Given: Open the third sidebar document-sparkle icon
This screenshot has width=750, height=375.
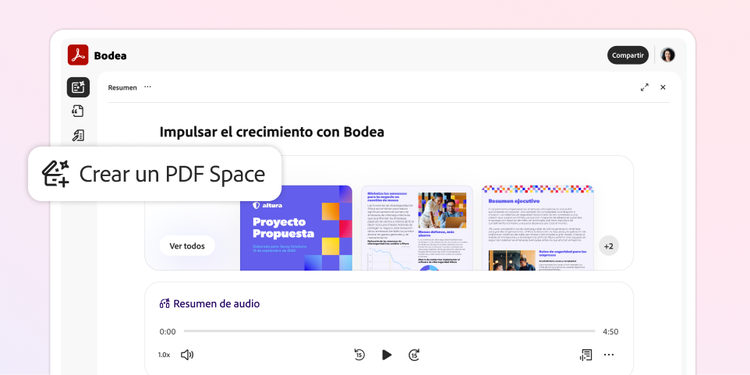Looking at the screenshot, I should coord(78,135).
